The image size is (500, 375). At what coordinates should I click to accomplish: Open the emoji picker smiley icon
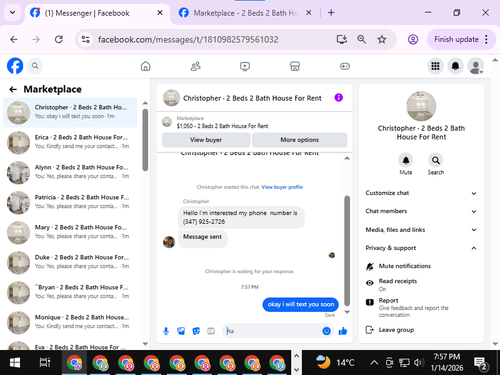coord(327,331)
